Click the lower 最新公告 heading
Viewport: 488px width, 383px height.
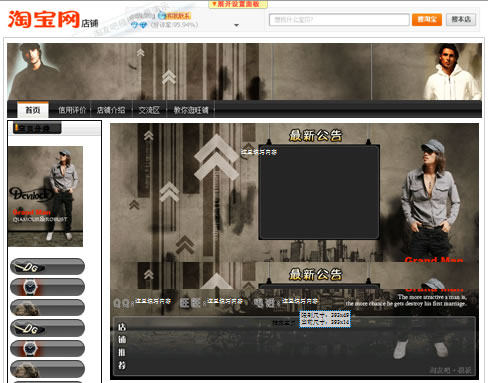tap(316, 274)
